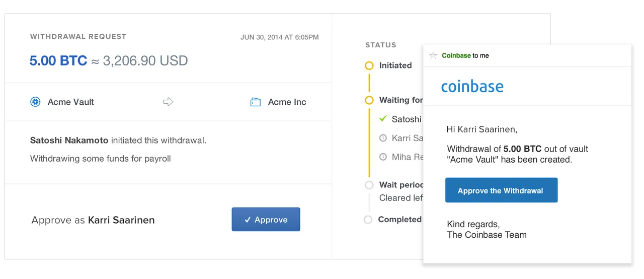Star the Coinbase email
Image resolution: width=644 pixels, height=279 pixels.
433,55
